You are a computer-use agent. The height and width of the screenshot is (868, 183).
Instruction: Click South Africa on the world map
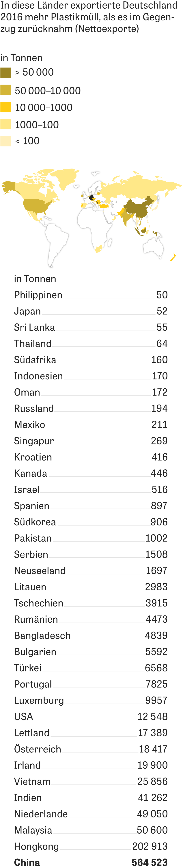tap(98, 249)
